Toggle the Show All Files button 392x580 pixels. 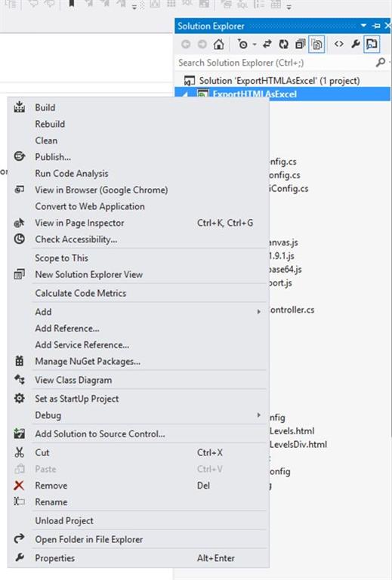point(317,45)
